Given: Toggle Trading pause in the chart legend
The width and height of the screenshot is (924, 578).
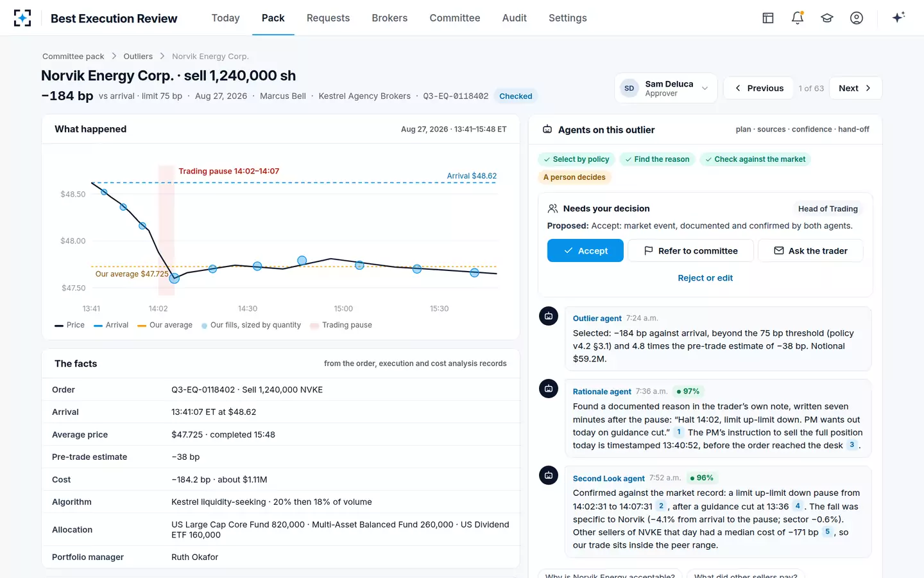Looking at the screenshot, I should tap(341, 325).
